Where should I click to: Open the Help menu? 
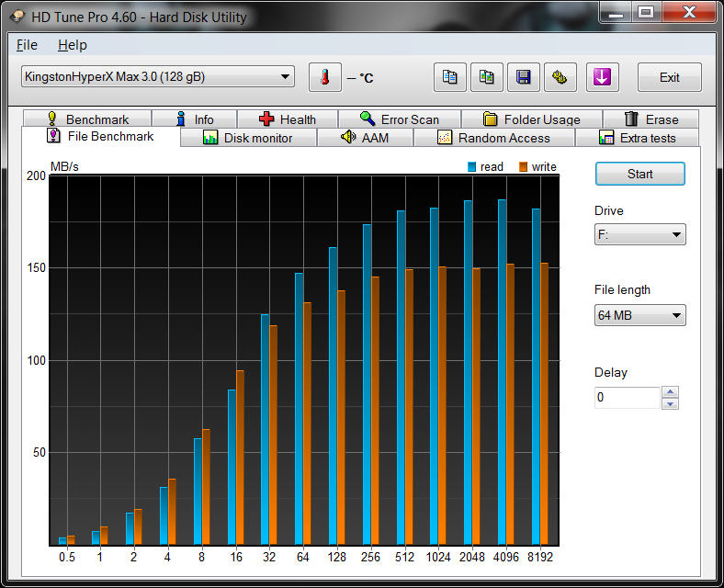[72, 45]
